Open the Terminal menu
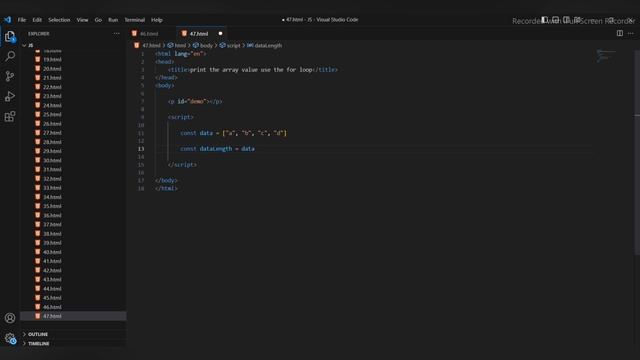 pyautogui.click(x=135, y=20)
